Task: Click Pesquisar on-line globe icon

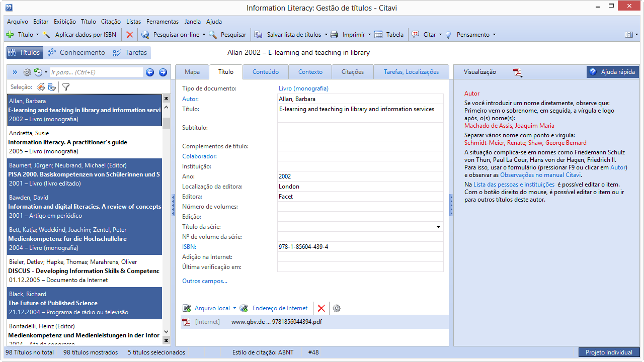Action: (145, 35)
